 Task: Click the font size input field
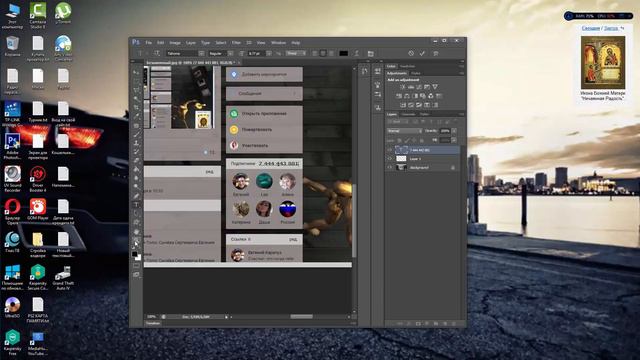point(256,53)
